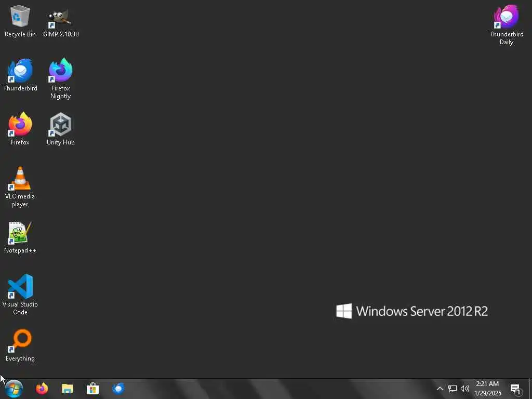Open the clock showing 2:21 AM
This screenshot has width=532, height=399.
pyautogui.click(x=487, y=389)
